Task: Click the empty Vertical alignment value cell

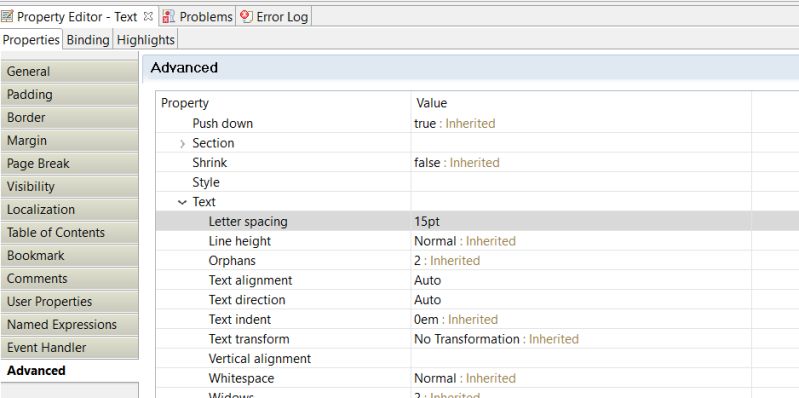Action: coord(581,359)
